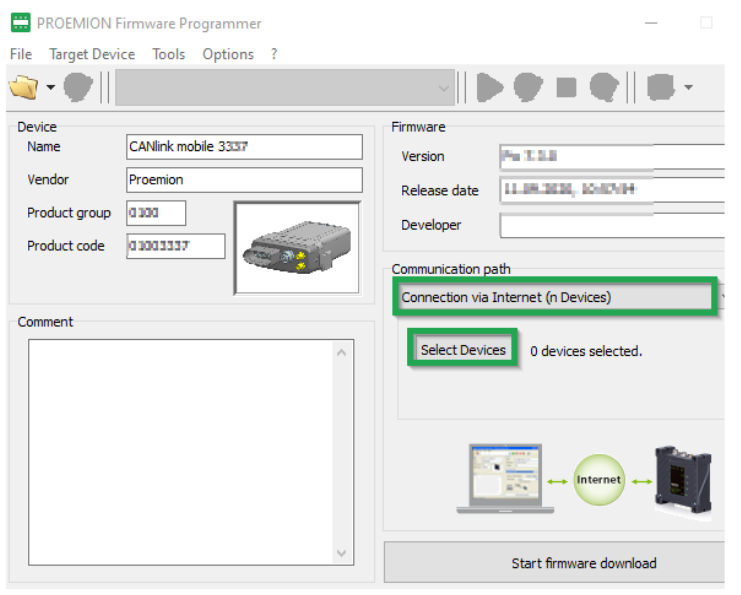Screen dimensions: 741x595
Task: Click Start firmware download button
Action: 554,563
